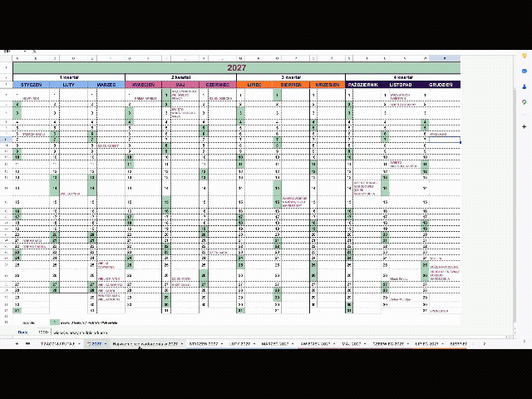This screenshot has width=532, height=399.
Task: Select the LISTOPAD month header
Action: (x=401, y=85)
